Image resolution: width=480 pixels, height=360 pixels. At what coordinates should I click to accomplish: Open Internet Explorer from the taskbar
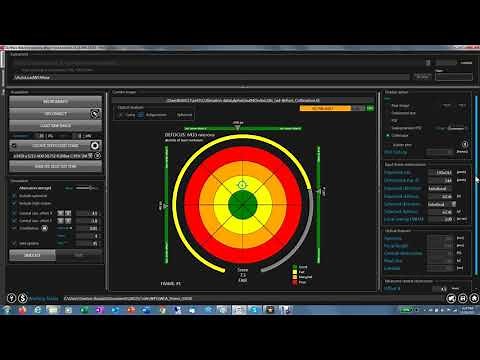click(x=38, y=310)
